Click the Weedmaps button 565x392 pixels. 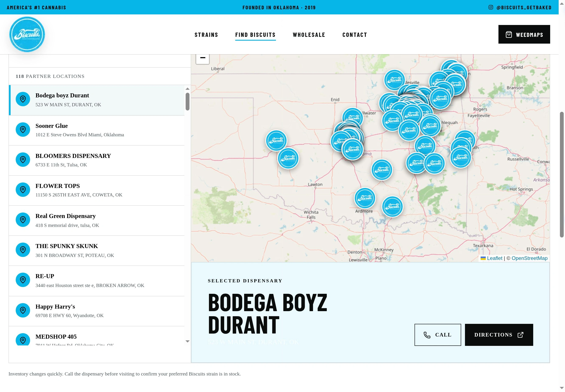pyautogui.click(x=524, y=34)
